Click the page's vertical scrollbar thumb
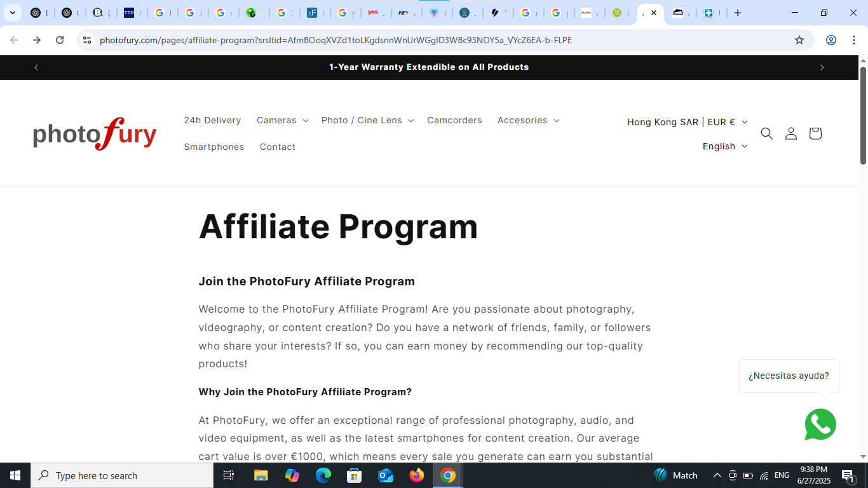 tap(863, 114)
